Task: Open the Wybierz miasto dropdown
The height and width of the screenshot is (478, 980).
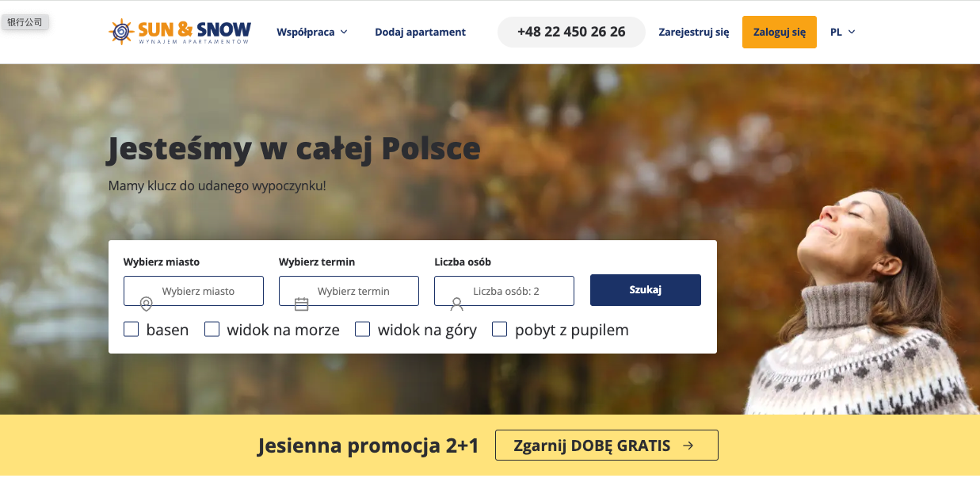Action: coord(193,291)
